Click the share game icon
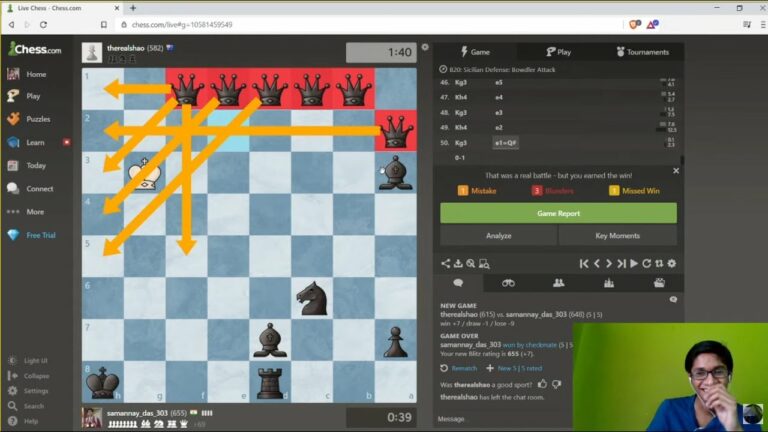 coord(445,264)
